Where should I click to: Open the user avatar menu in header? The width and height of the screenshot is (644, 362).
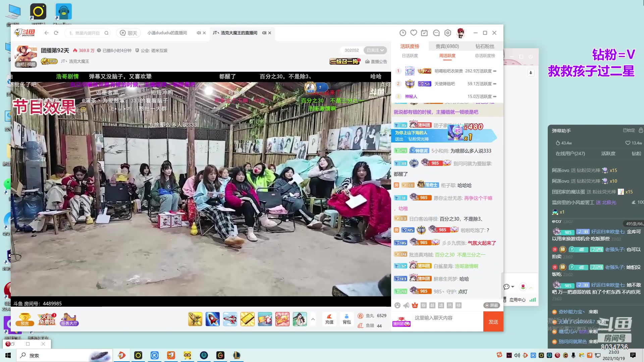click(x=461, y=33)
